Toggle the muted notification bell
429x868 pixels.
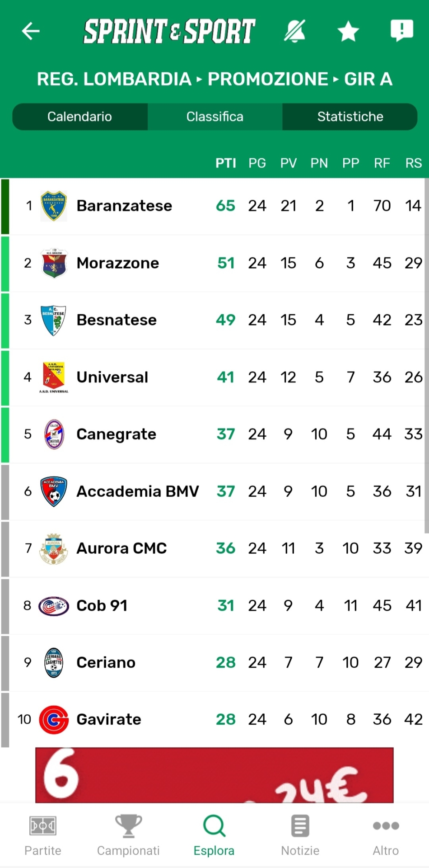[x=295, y=31]
